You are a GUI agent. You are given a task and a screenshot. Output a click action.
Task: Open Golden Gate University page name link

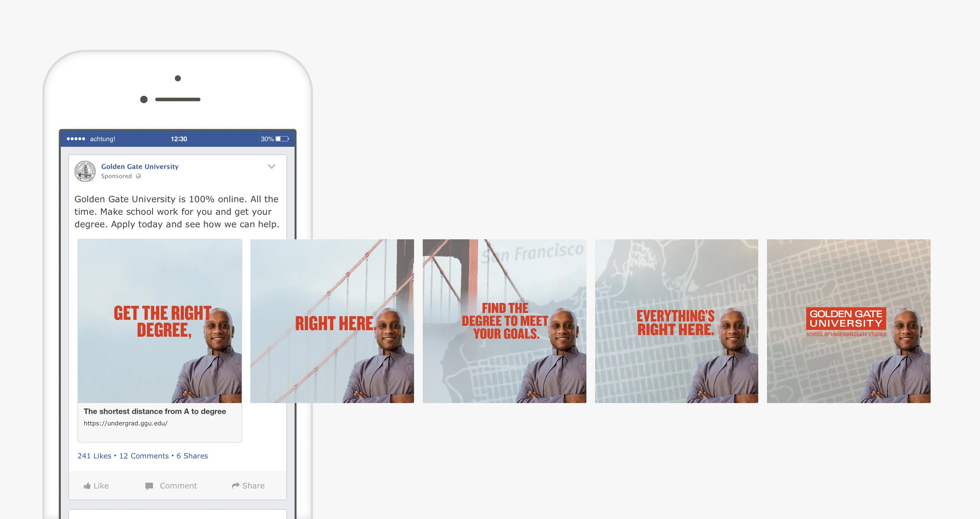140,167
